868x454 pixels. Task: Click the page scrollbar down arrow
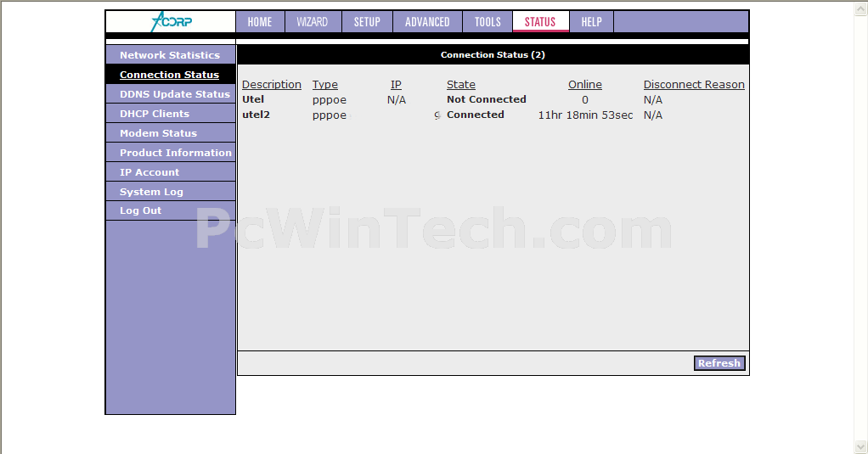861,446
